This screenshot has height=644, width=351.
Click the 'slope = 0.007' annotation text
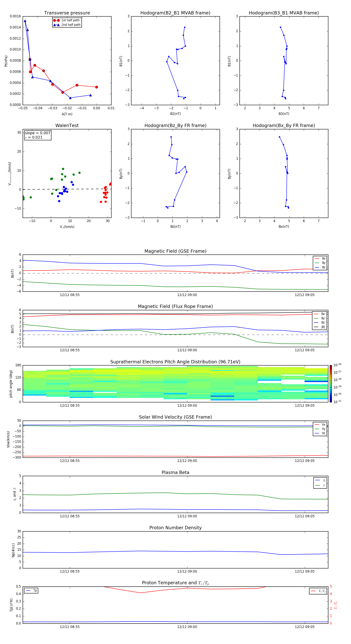[38, 133]
